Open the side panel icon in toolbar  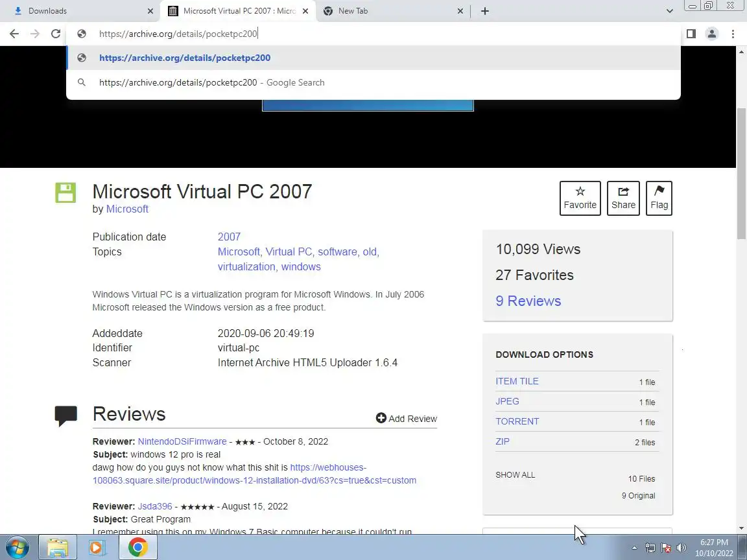point(691,34)
